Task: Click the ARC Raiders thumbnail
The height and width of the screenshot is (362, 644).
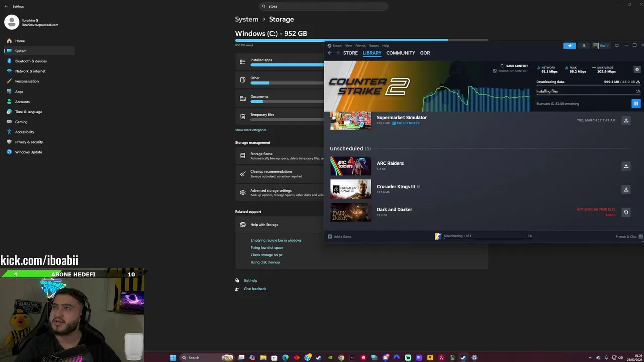Action: tap(350, 166)
